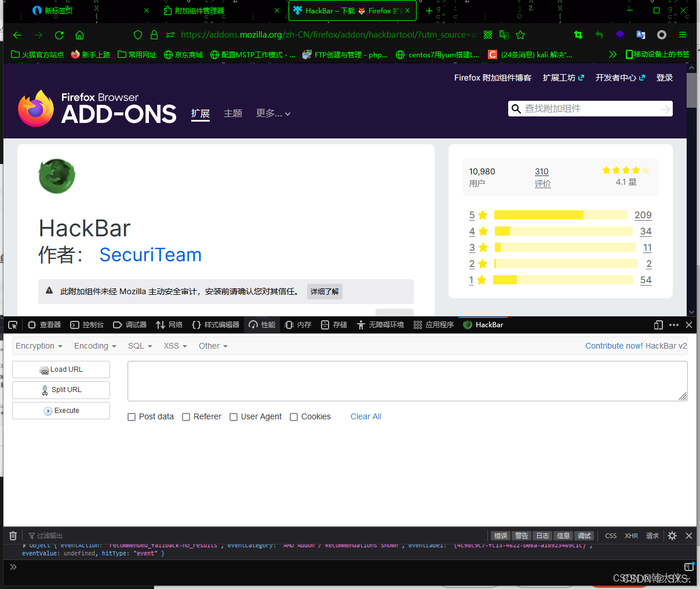Reload the page with the refresh icon

click(x=59, y=35)
